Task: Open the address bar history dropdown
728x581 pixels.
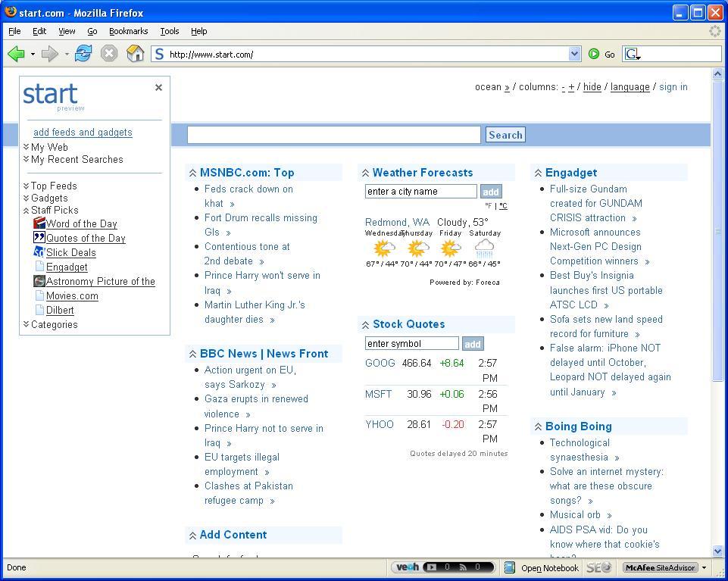Action: 574,54
